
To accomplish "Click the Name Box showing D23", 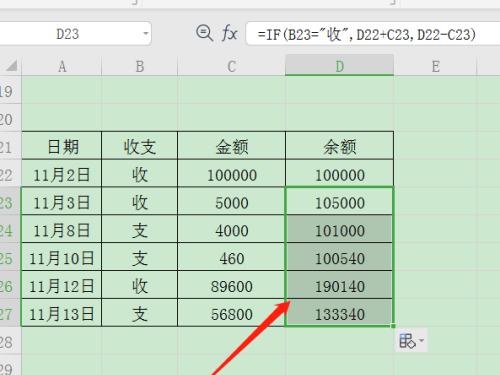I will point(75,34).
